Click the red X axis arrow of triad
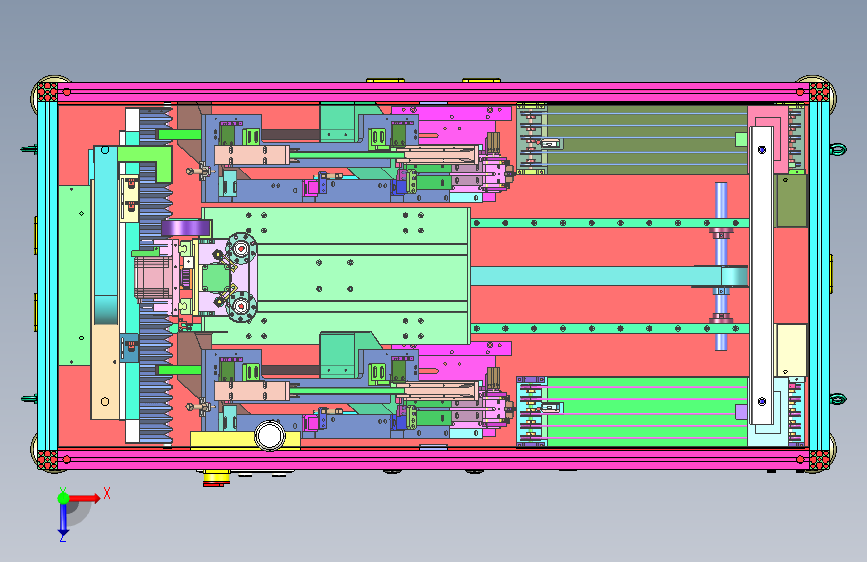Image resolution: width=867 pixels, height=562 pixels. tap(84, 498)
